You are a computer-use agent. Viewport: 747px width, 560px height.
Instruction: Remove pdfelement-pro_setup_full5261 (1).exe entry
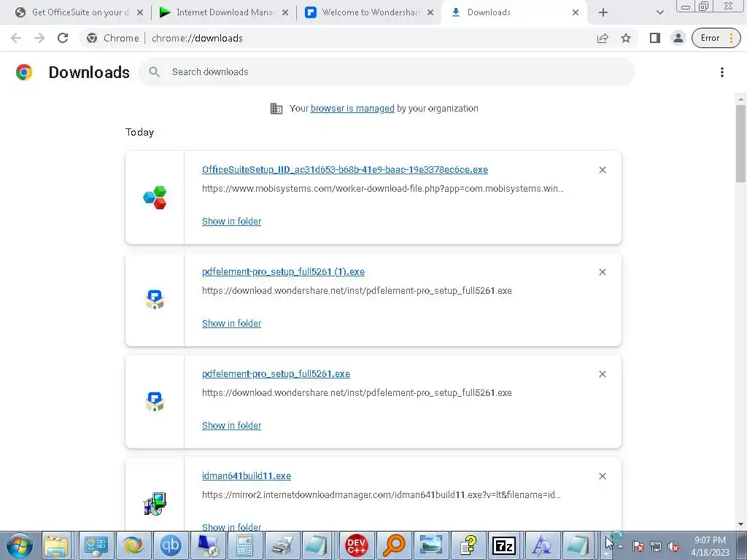click(x=603, y=272)
